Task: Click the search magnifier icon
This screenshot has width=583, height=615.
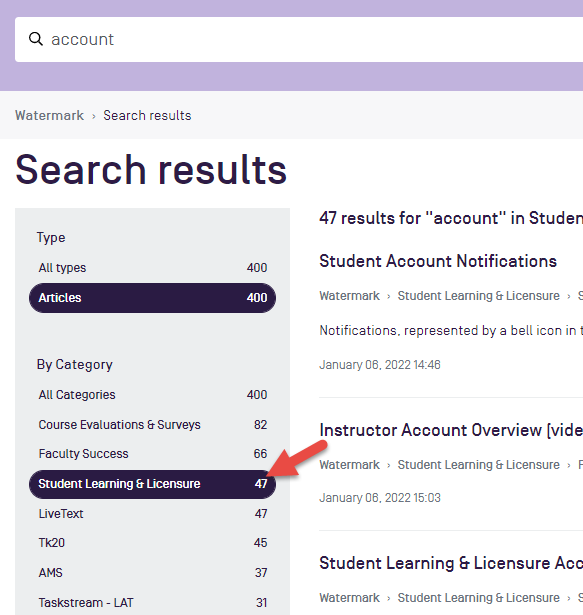Action: (x=36, y=39)
